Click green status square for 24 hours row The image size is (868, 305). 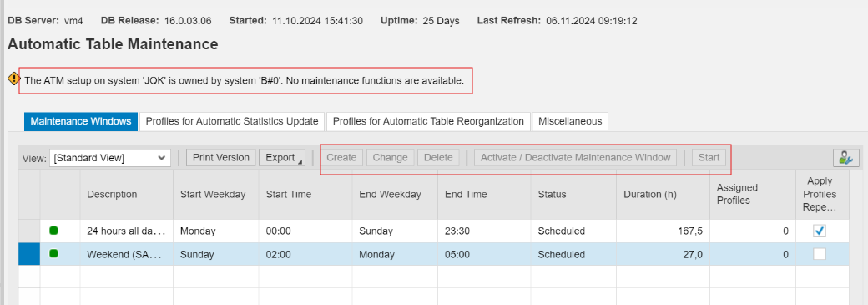click(53, 231)
